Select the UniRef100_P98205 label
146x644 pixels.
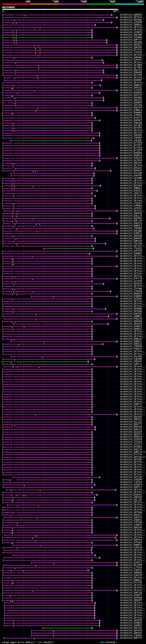point(131,319)
